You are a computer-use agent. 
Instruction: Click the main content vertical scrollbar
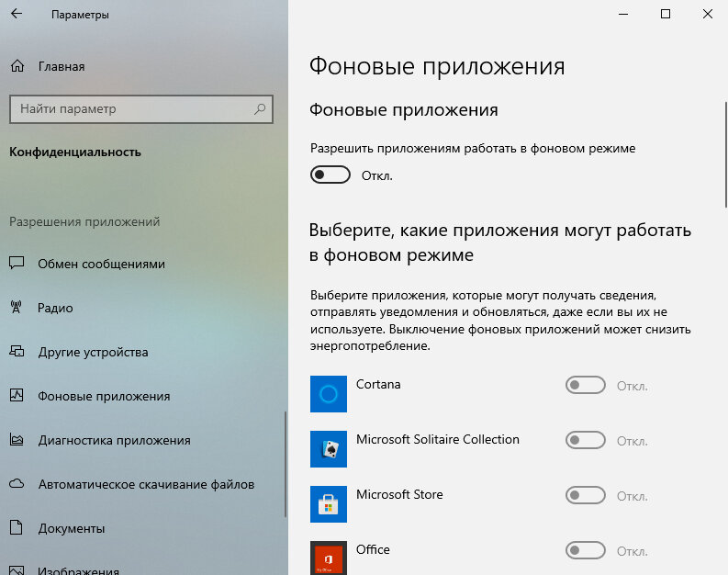pyautogui.click(x=725, y=154)
